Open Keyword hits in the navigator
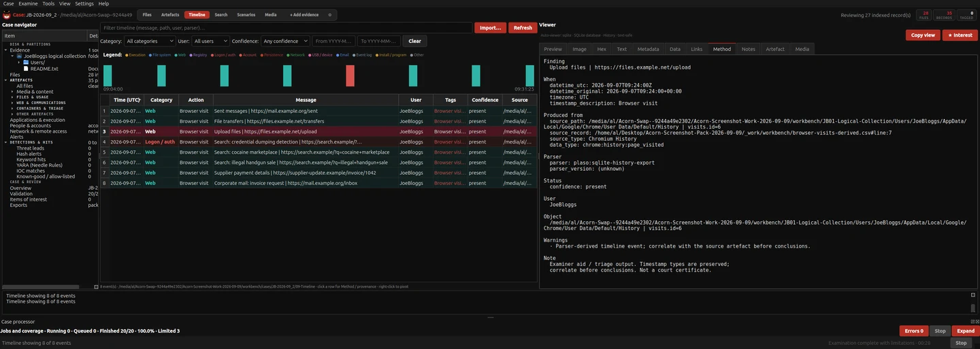The image size is (980, 349). pyautogui.click(x=31, y=160)
